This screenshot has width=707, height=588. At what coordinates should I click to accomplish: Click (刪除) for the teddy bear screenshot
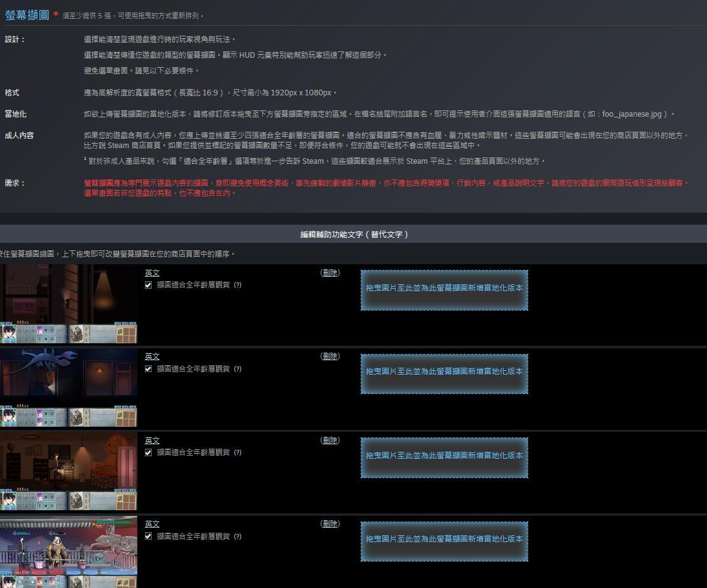330,441
